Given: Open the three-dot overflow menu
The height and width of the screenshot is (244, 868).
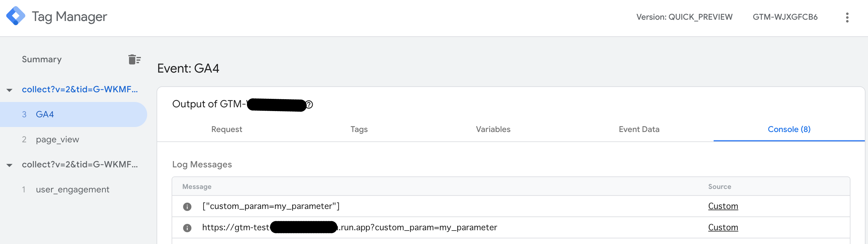Looking at the screenshot, I should [x=847, y=17].
